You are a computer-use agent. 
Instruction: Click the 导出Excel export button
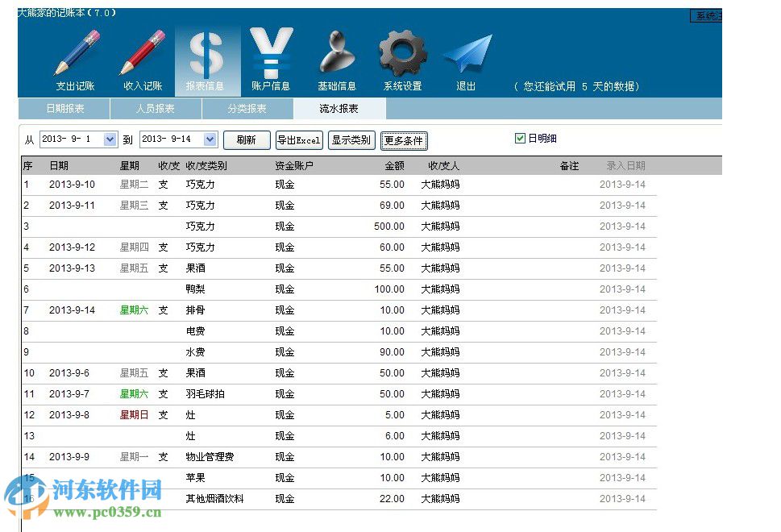[x=298, y=139]
